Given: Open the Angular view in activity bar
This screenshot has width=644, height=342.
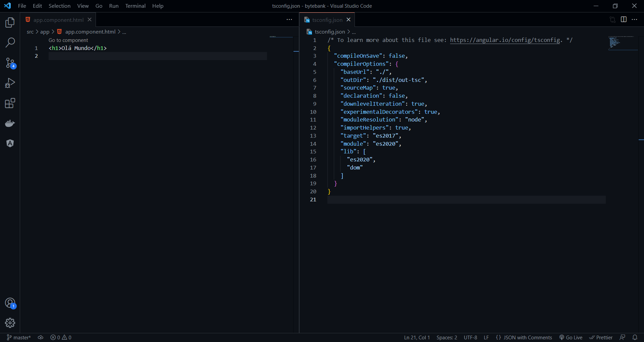Looking at the screenshot, I should tap(10, 143).
